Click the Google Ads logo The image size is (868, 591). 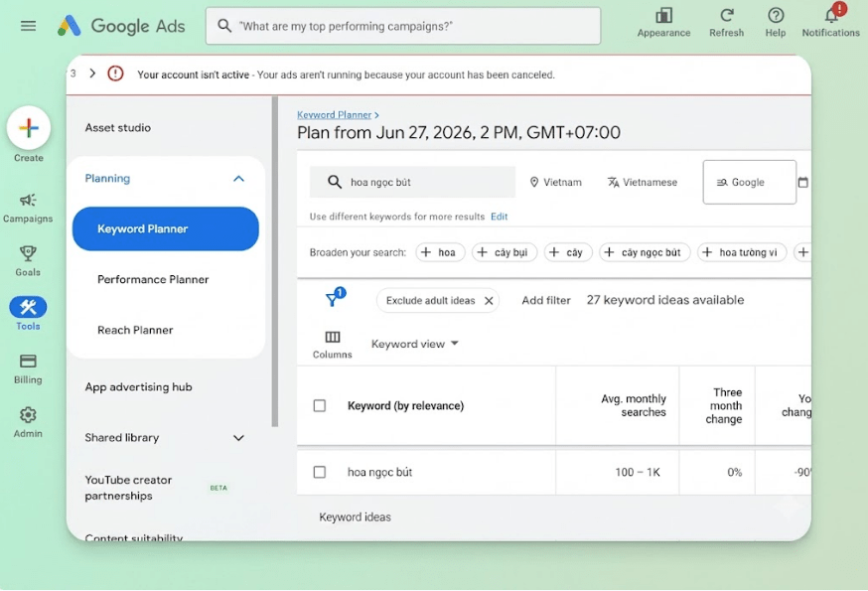pos(121,26)
